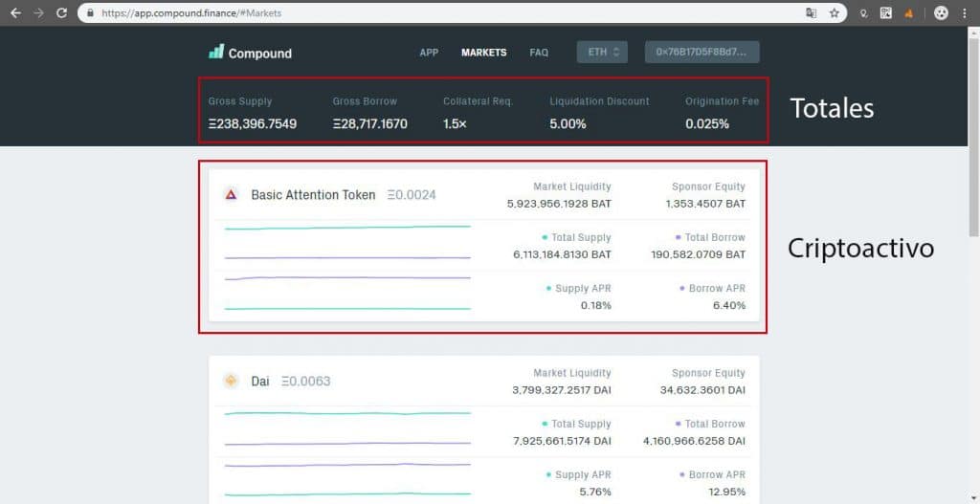
Task: Click the BAT Market Liquidity 5,923,956.1928 BAT
Action: tap(559, 204)
